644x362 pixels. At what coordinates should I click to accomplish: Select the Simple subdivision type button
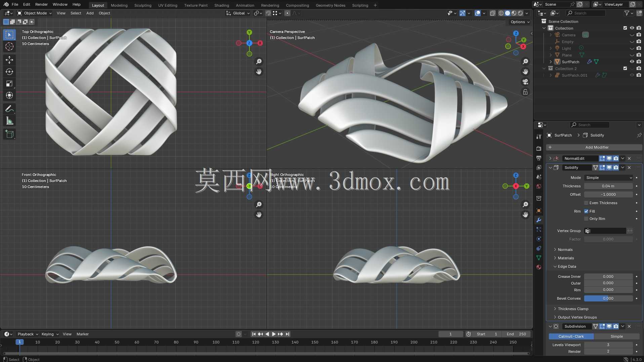tap(616, 336)
